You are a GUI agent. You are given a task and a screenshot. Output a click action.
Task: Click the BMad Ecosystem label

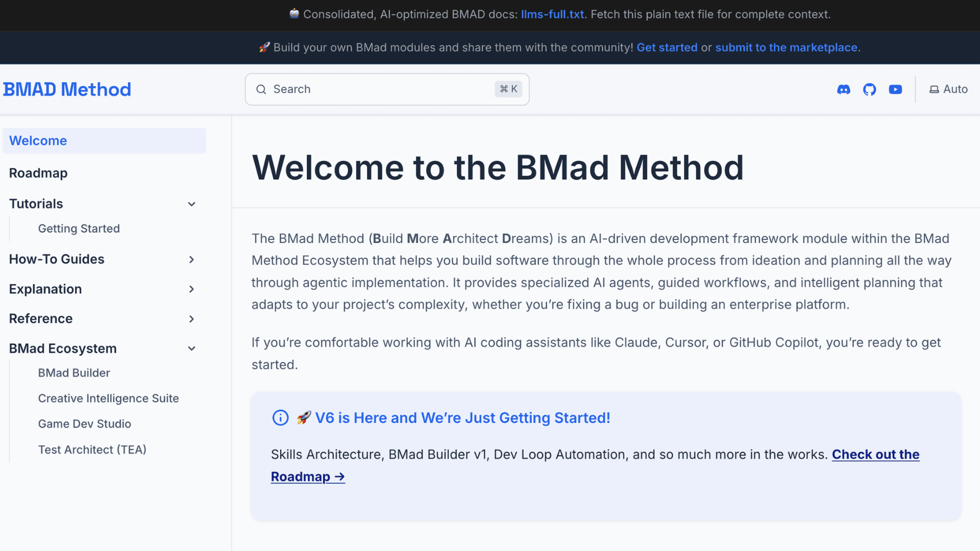(63, 348)
